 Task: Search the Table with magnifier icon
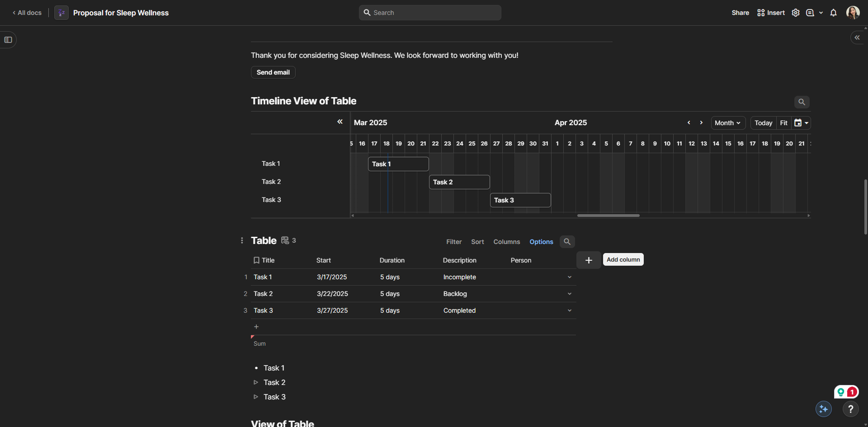567,242
